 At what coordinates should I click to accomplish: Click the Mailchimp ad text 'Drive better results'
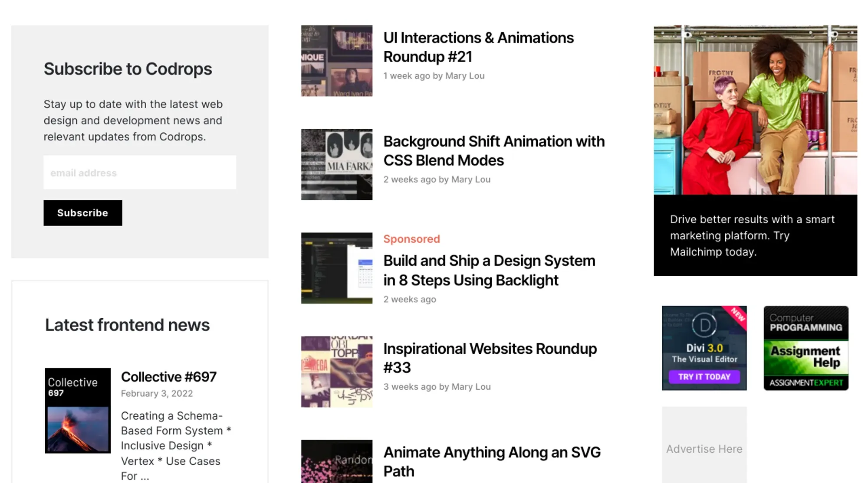click(753, 235)
